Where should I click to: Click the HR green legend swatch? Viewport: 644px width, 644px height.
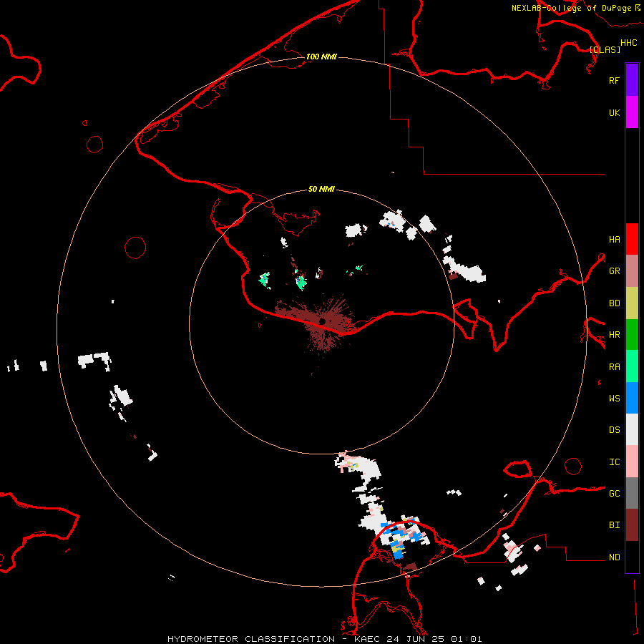point(632,335)
